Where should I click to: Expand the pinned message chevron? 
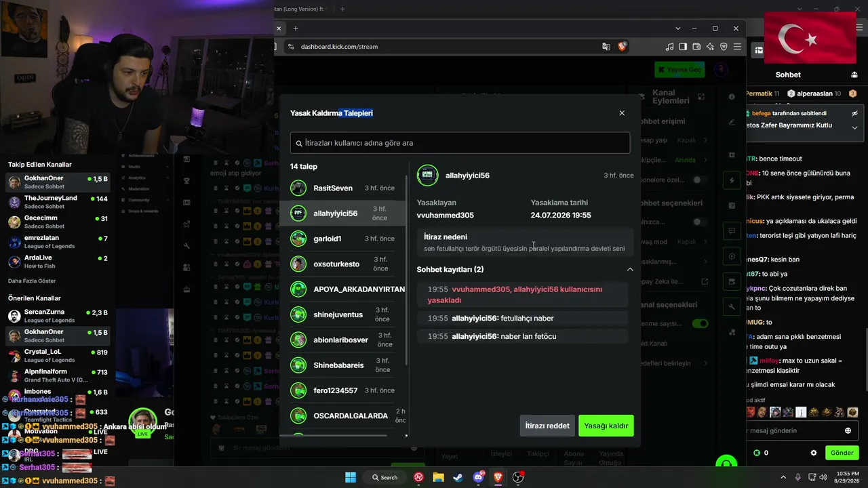tap(855, 127)
